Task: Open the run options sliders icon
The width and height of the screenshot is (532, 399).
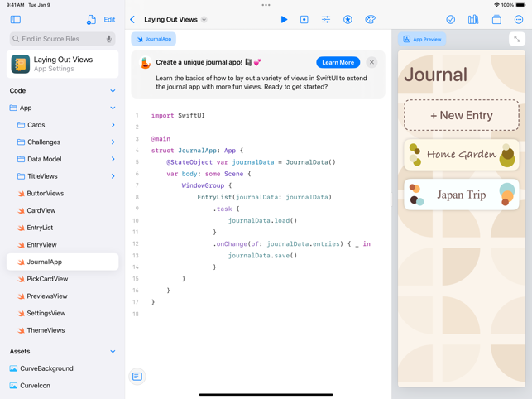Action: [326, 19]
